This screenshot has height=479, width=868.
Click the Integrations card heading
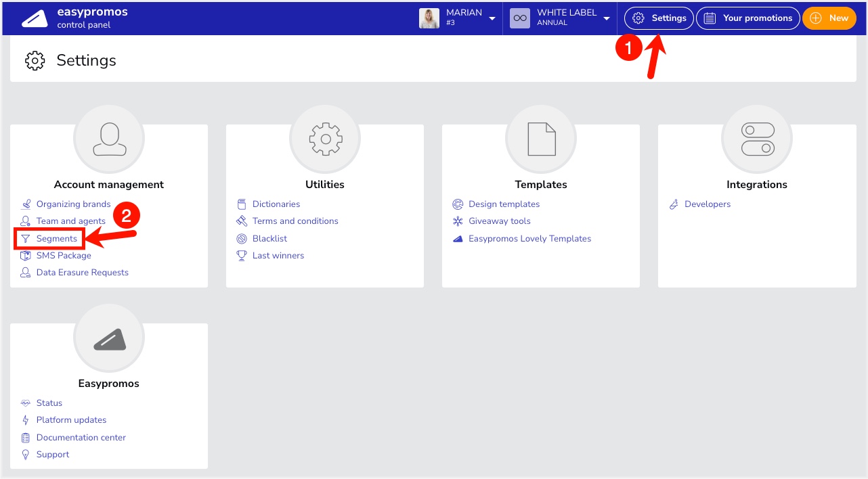757,184
